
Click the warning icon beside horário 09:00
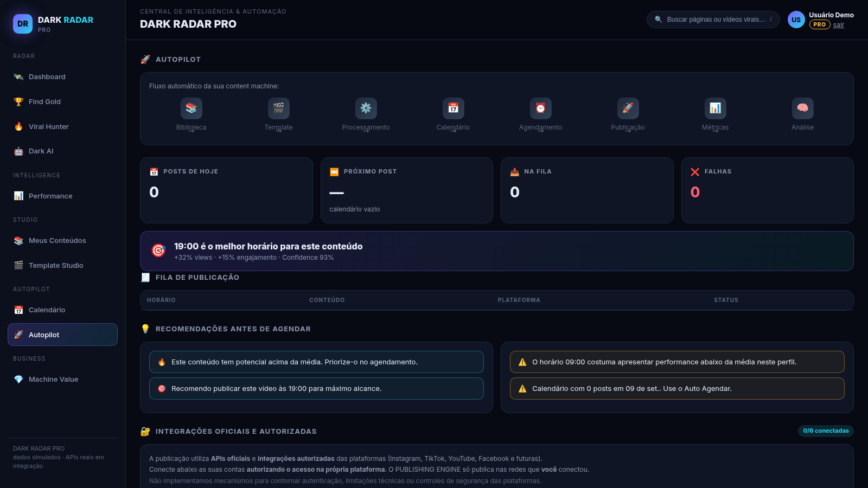pyautogui.click(x=522, y=362)
